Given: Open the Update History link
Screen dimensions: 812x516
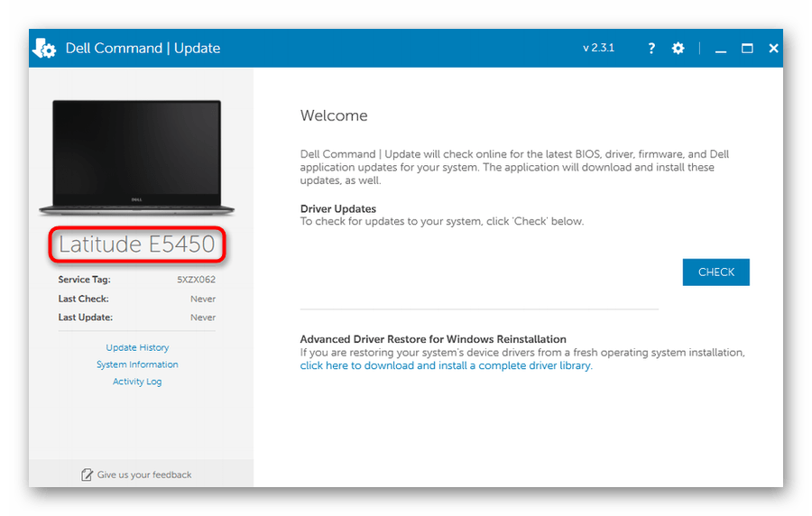Looking at the screenshot, I should click(137, 347).
